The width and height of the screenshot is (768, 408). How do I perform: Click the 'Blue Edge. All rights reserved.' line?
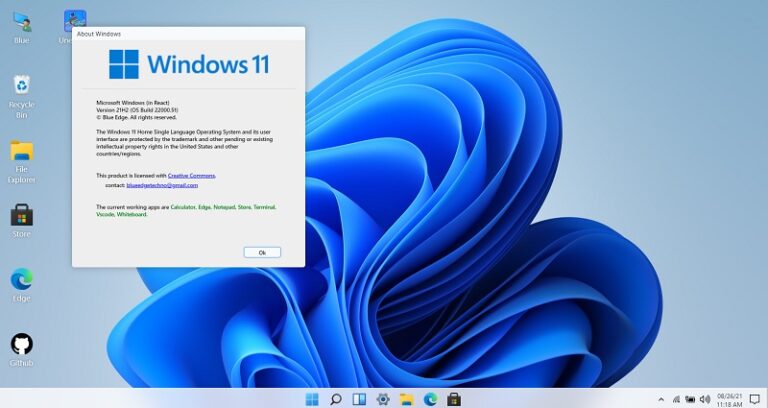tap(136, 118)
